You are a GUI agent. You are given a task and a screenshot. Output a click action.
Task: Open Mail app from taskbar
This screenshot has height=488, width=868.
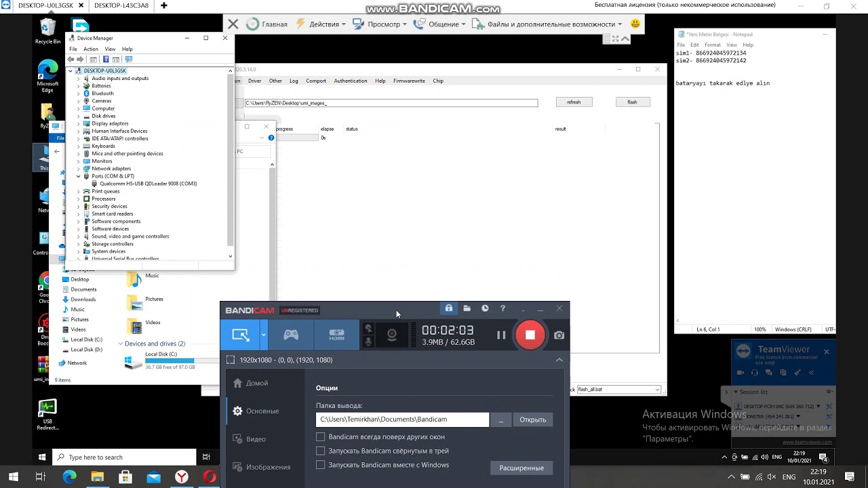coord(153,477)
